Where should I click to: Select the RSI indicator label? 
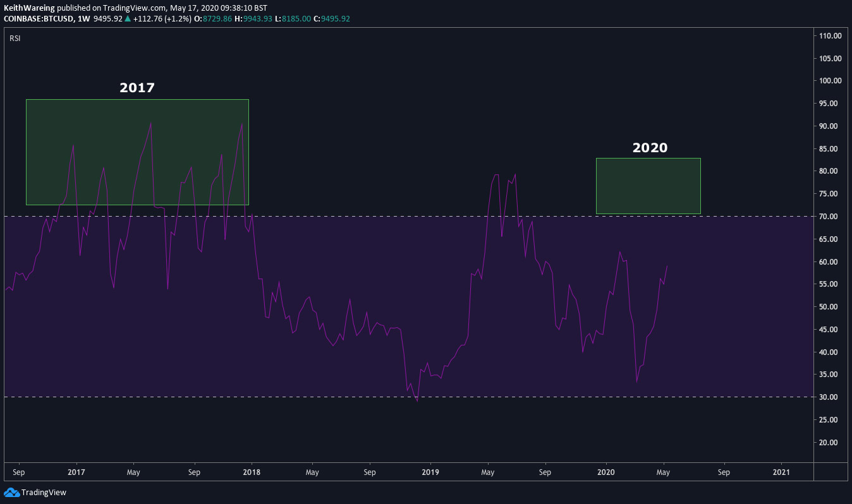[x=15, y=39]
